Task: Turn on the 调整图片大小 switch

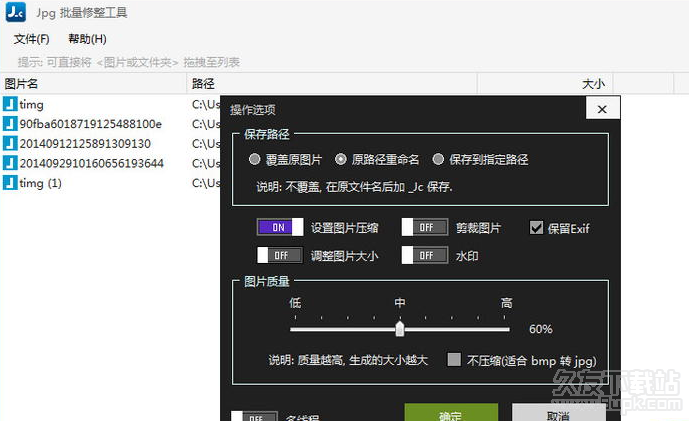Action: [280, 255]
